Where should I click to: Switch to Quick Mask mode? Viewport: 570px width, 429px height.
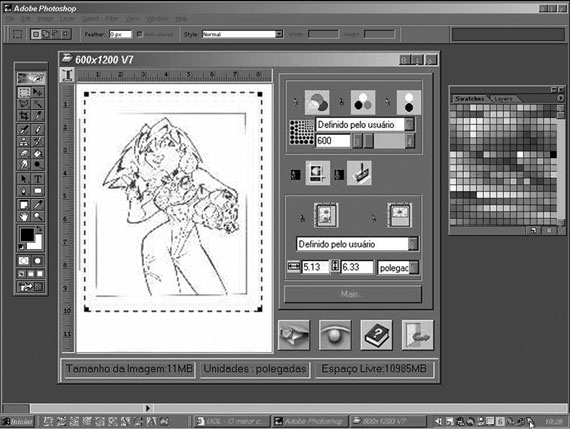pyautogui.click(x=37, y=261)
